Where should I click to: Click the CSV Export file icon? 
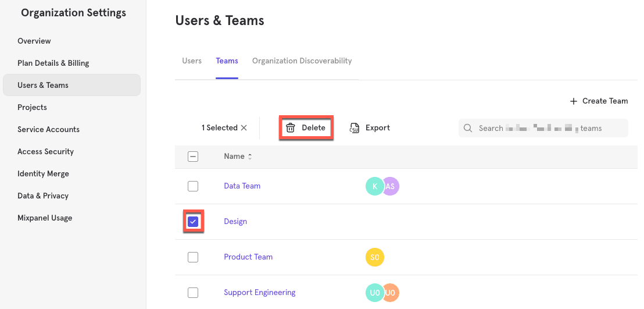coord(354,128)
